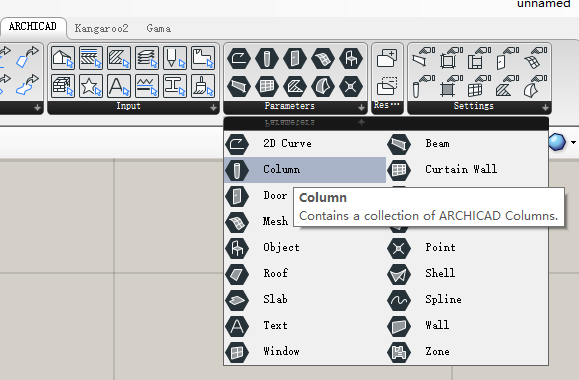The image size is (579, 380).
Task: Open the Kangaroo2 tab
Action: point(102,28)
